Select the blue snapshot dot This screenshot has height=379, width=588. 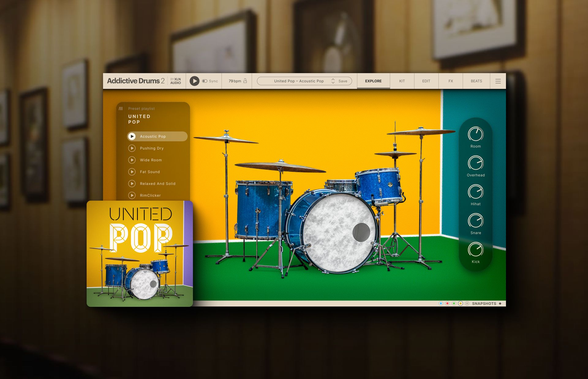[441, 303]
